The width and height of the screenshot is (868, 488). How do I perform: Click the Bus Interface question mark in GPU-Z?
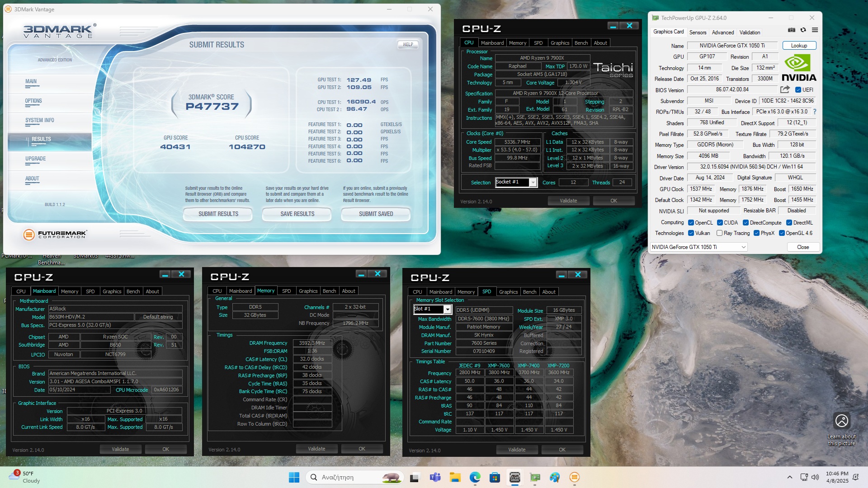coord(815,112)
